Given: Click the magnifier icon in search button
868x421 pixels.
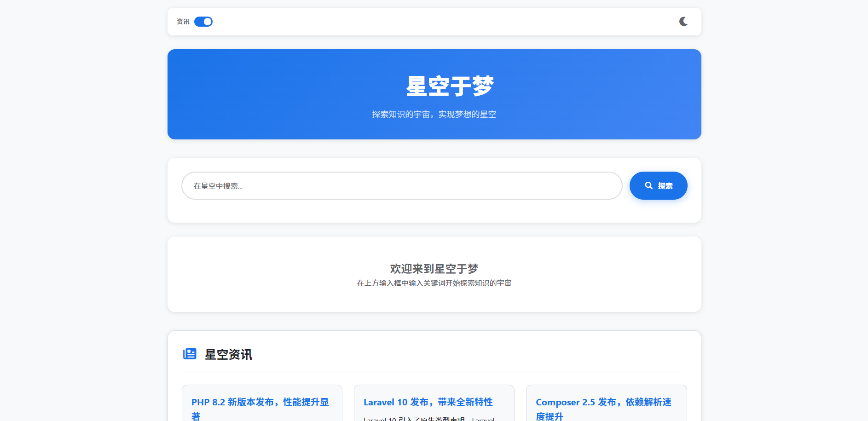Looking at the screenshot, I should click(x=648, y=185).
